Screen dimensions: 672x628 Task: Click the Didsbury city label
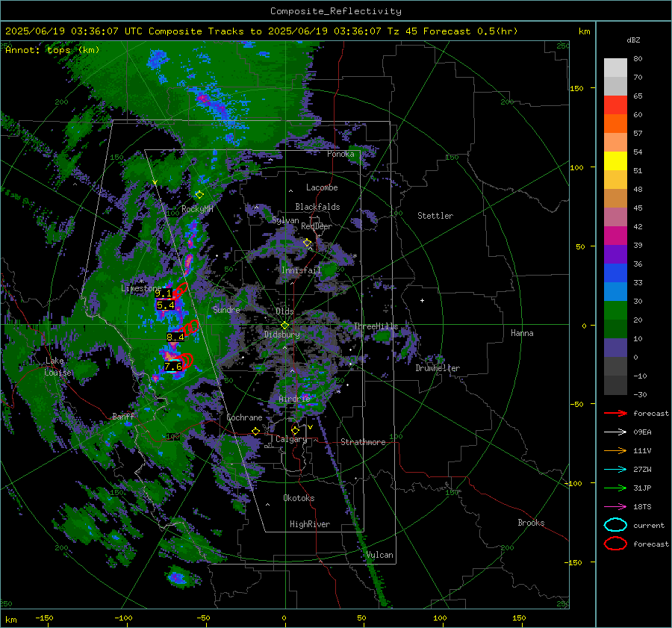[281, 335]
